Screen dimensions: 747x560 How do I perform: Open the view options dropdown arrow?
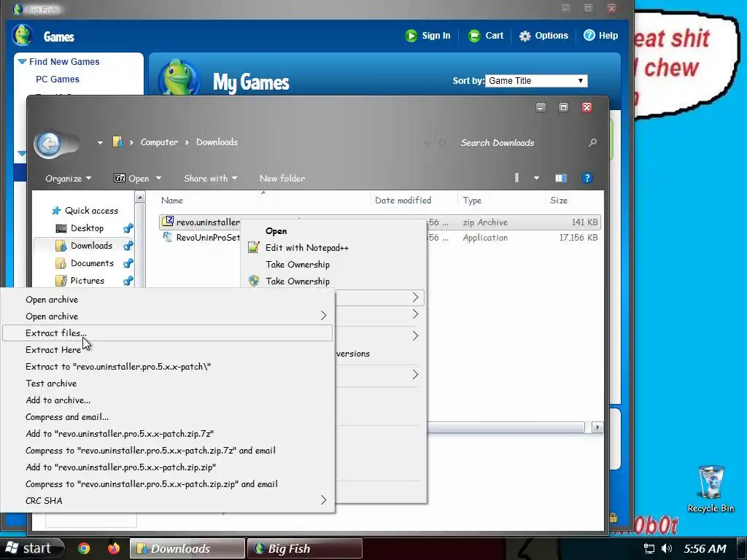536,178
